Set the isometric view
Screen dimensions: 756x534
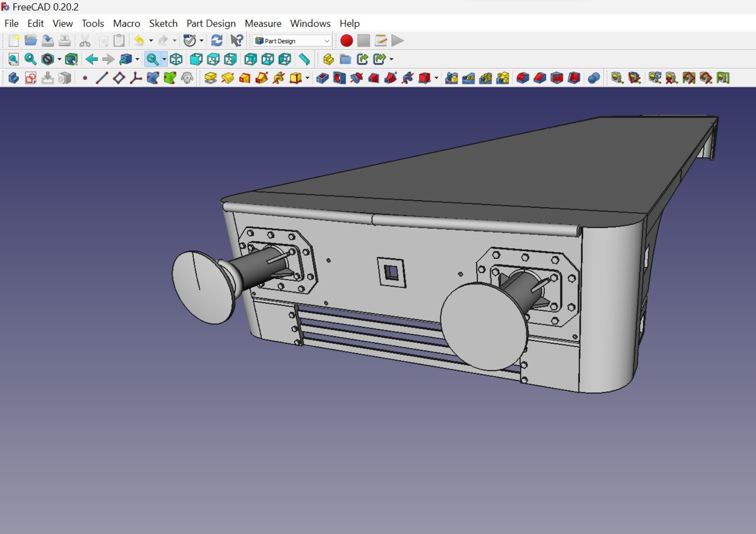[176, 59]
